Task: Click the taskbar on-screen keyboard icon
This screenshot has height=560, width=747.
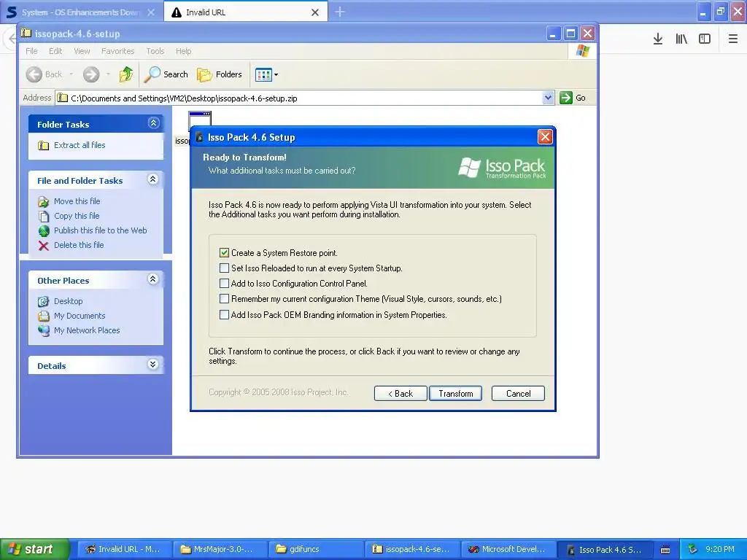Action: point(665,550)
